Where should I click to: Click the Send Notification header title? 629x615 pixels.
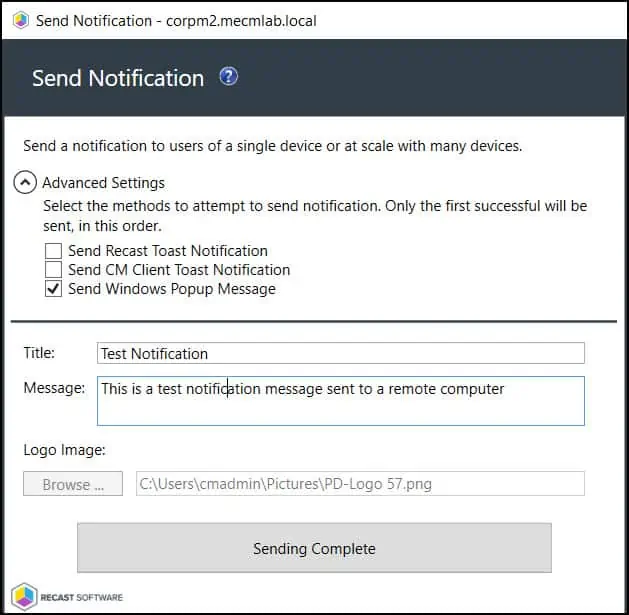pyautogui.click(x=118, y=78)
